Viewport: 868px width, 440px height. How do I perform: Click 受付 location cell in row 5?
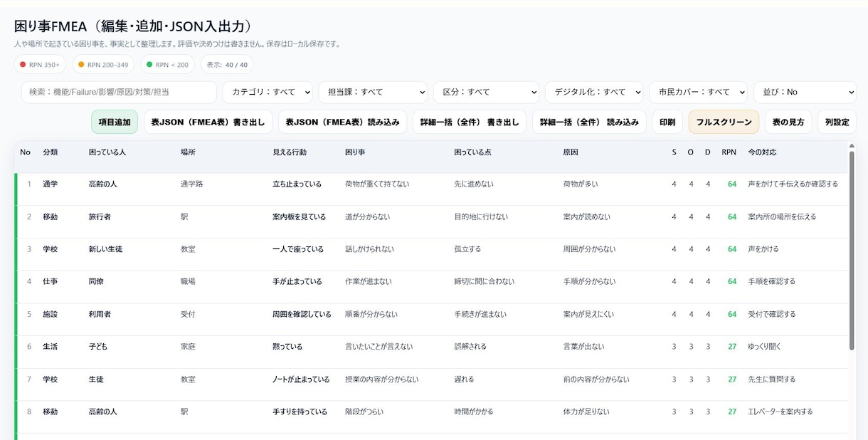coord(189,314)
